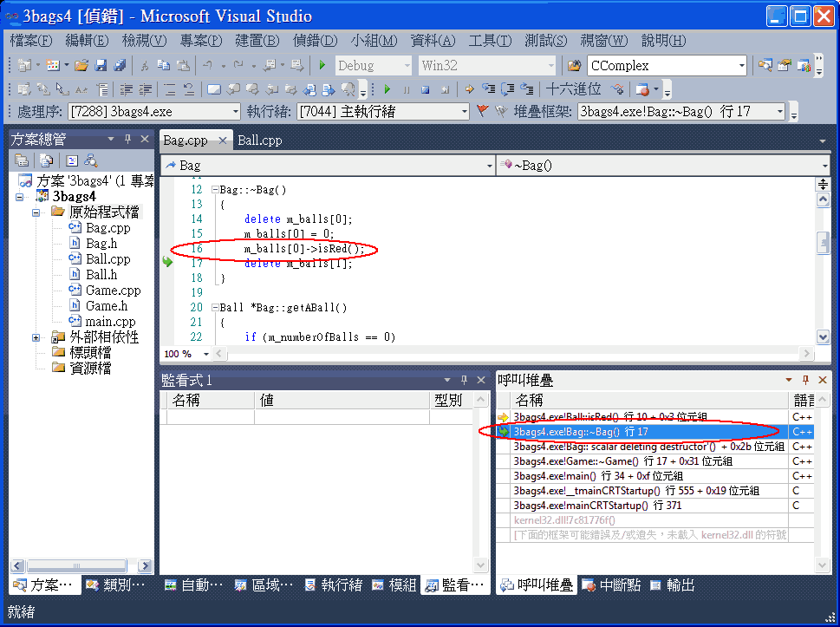Switch to the 執行緒 bottom tab
The image size is (840, 627).
(333, 585)
